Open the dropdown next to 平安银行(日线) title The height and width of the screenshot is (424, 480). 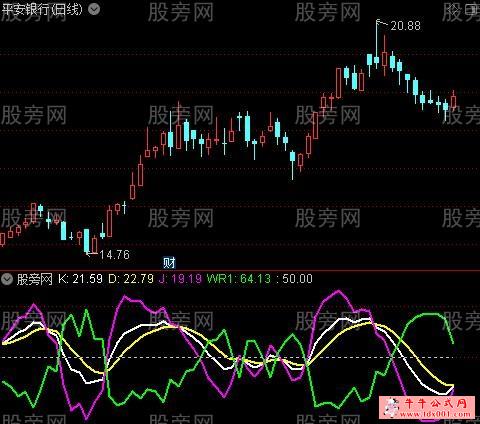coord(94,9)
